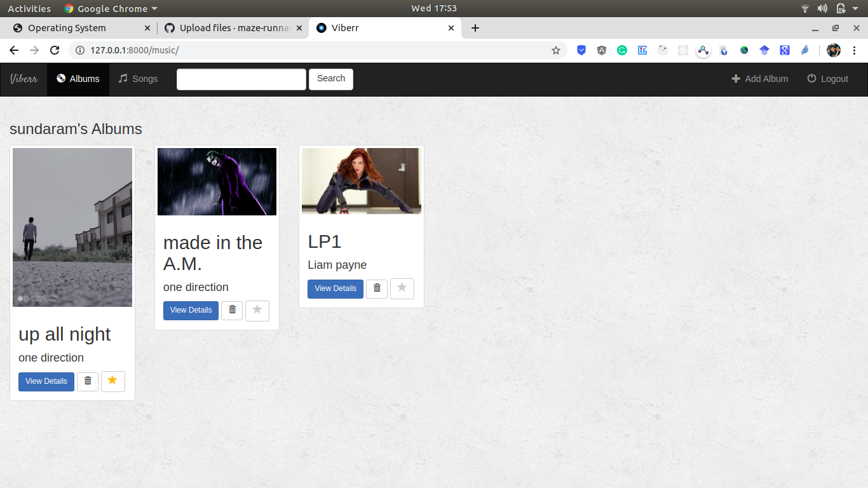Favorite the made in the A.M. album

257,311
